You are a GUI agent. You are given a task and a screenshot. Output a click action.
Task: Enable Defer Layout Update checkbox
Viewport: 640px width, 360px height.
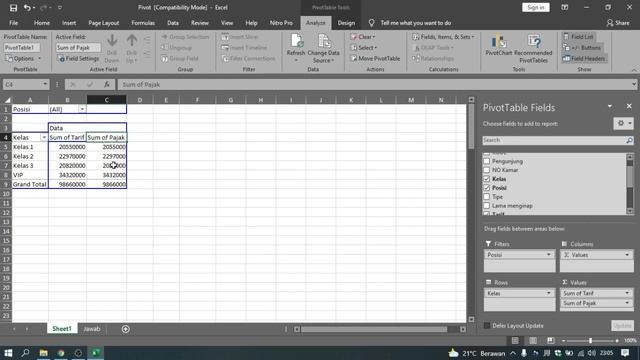(x=487, y=326)
